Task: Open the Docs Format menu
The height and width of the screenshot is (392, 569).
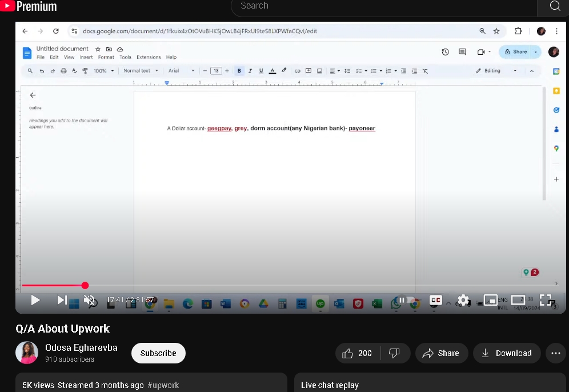Action: coord(106,57)
